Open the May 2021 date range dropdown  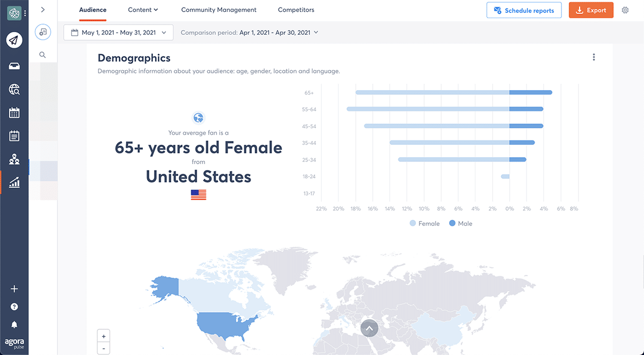click(119, 33)
